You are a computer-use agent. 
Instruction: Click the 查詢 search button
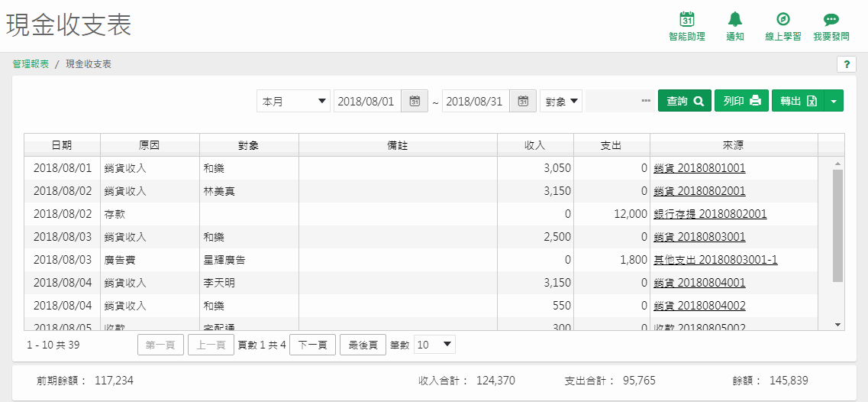click(684, 101)
